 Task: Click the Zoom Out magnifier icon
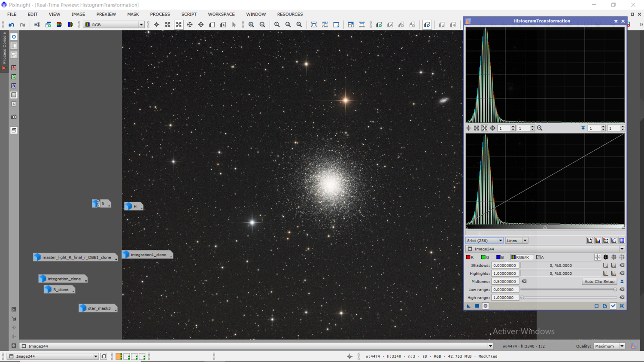262,25
